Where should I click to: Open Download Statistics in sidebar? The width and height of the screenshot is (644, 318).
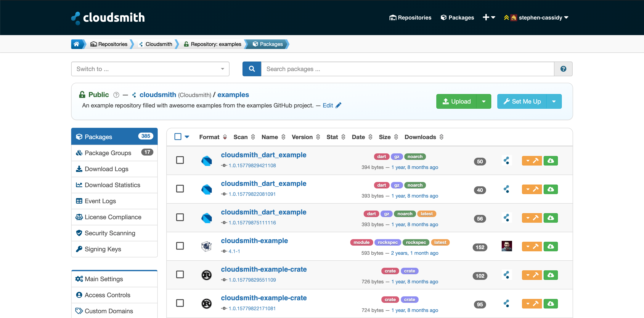click(x=112, y=185)
